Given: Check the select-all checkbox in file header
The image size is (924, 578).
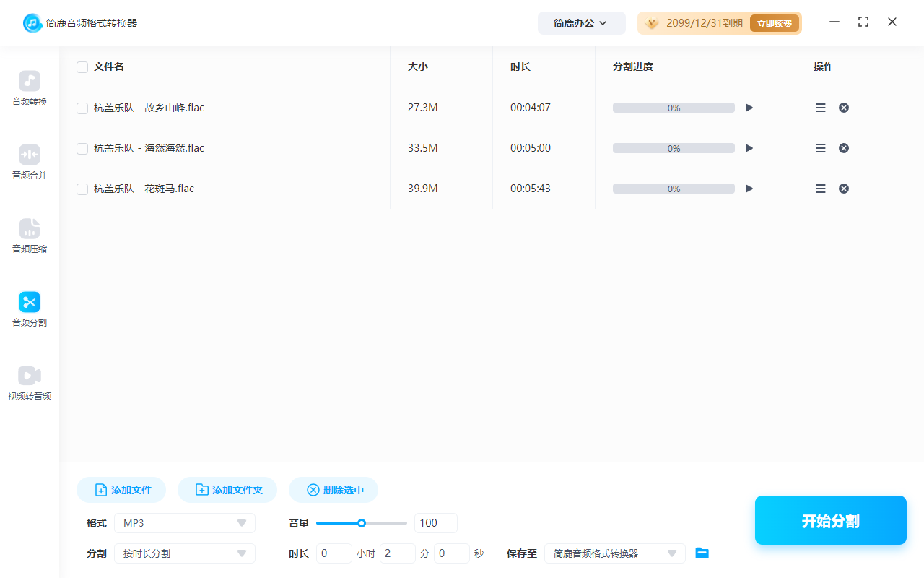Looking at the screenshot, I should coord(82,66).
